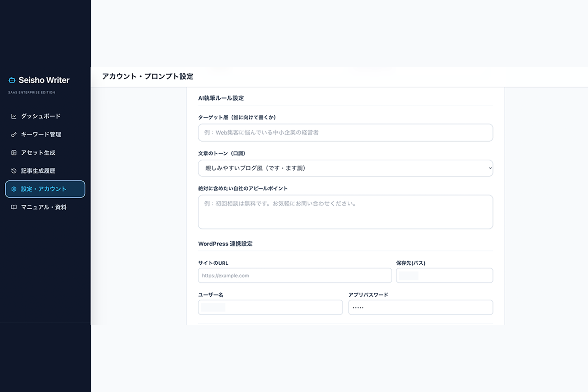Image resolution: width=588 pixels, height=392 pixels.
Task: Click the ターゲット層 input field
Action: pyautogui.click(x=345, y=133)
